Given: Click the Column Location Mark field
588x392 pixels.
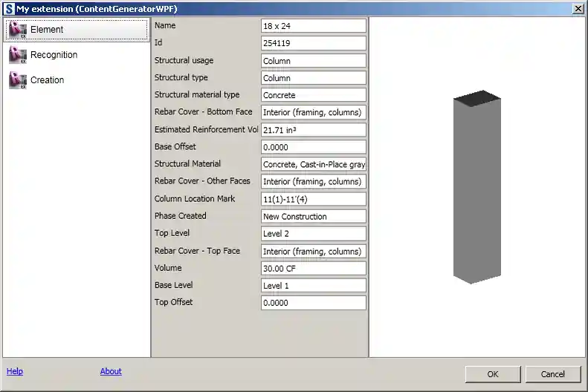Looking at the screenshot, I should click(313, 199).
